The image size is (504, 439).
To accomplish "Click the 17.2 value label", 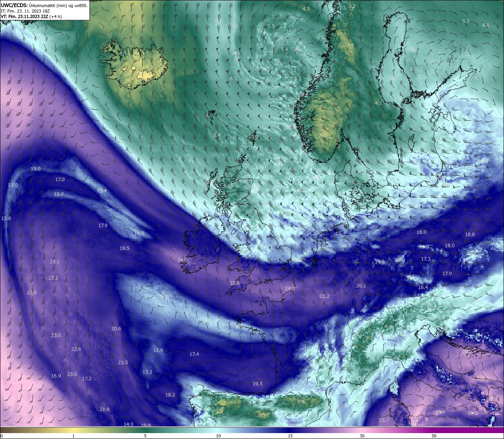I will click(x=87, y=379).
